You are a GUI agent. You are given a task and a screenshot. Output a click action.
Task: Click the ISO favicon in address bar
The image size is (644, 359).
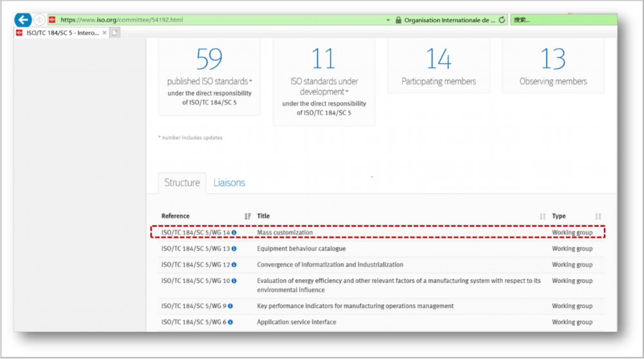53,20
